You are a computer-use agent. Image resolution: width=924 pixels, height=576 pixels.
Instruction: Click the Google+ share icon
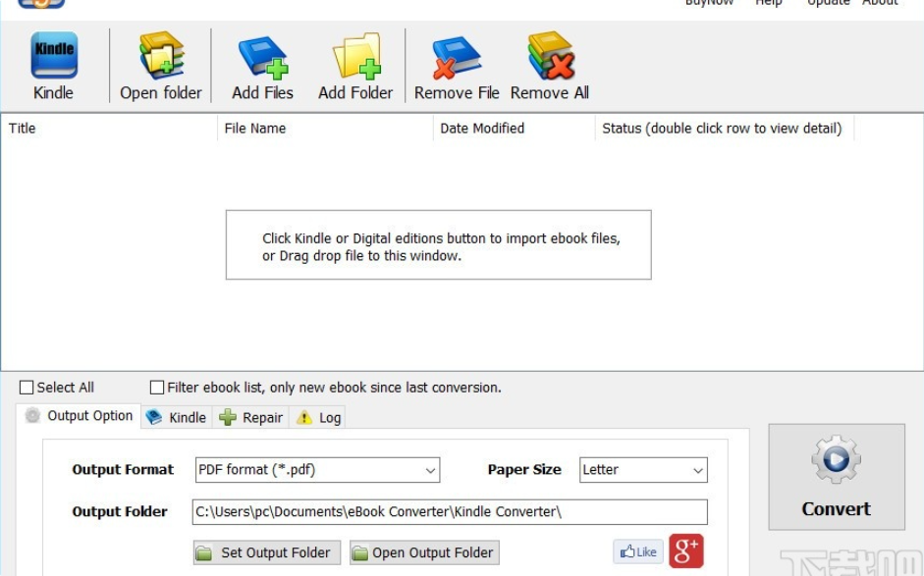point(686,550)
